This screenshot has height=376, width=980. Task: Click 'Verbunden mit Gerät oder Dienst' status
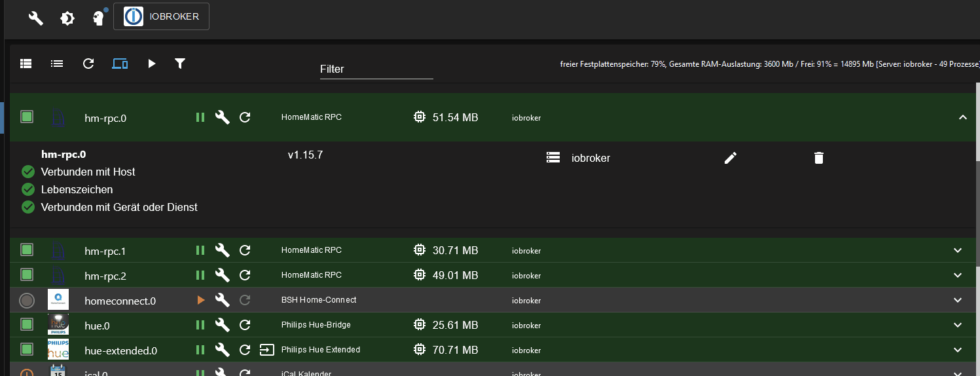(x=118, y=207)
